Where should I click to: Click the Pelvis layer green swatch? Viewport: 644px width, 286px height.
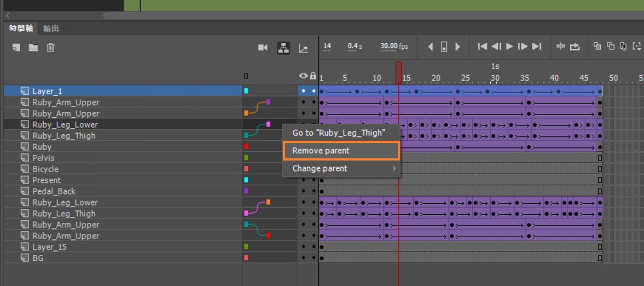pyautogui.click(x=246, y=158)
